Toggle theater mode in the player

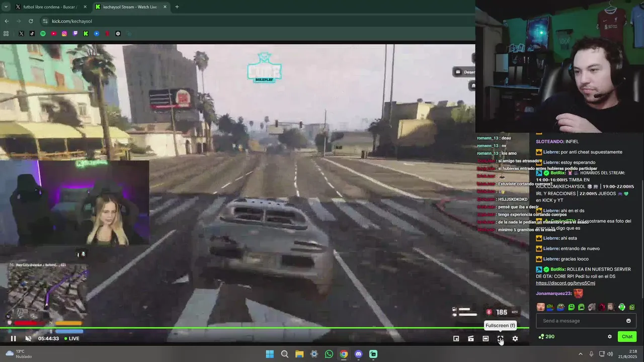point(486,338)
